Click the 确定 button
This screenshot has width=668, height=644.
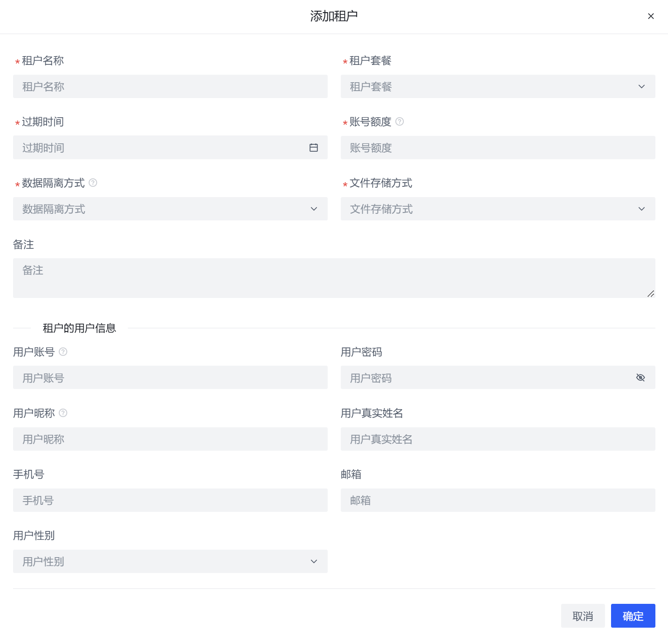[633, 616]
